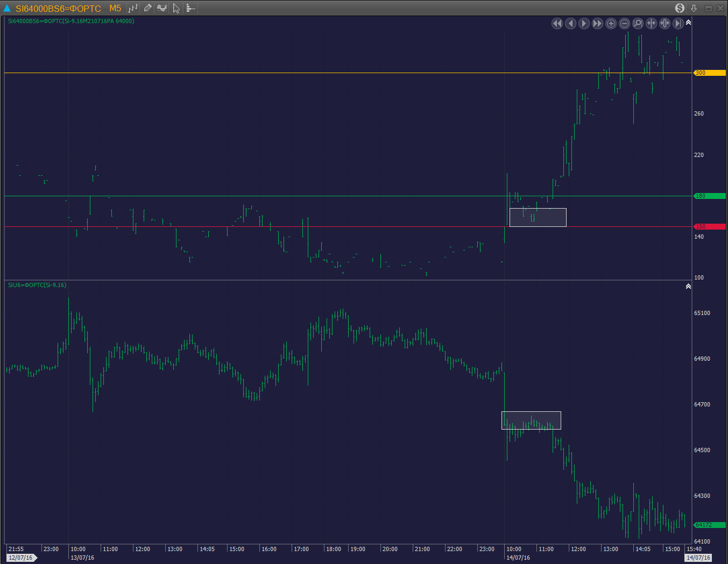Click the 13/07/16 date marker
The image size is (728, 564).
coord(83,558)
